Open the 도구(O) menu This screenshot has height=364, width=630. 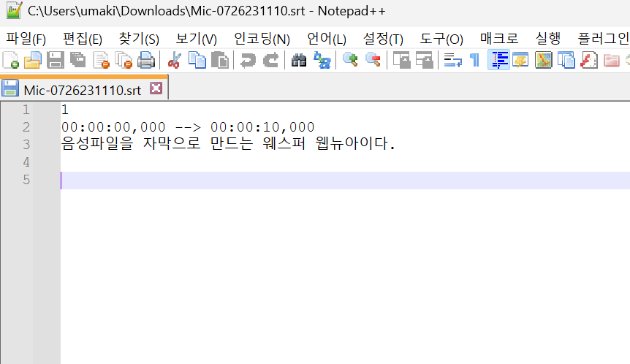(x=441, y=39)
